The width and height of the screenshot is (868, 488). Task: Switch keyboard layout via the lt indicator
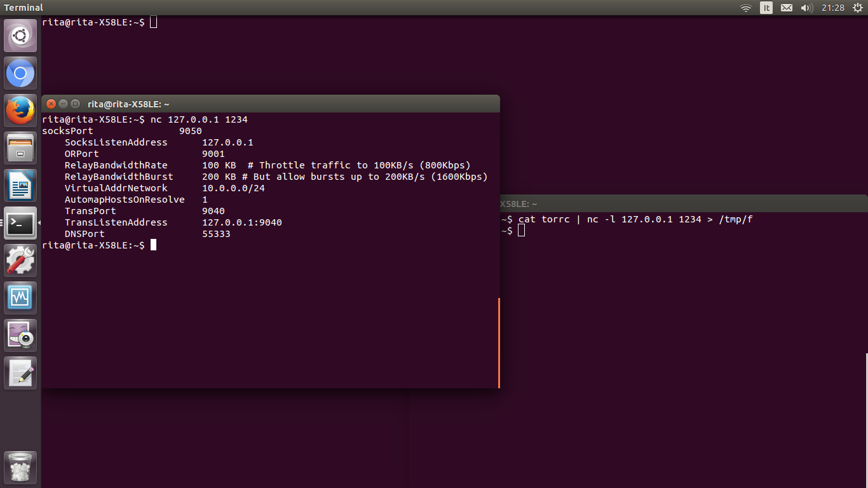(766, 8)
